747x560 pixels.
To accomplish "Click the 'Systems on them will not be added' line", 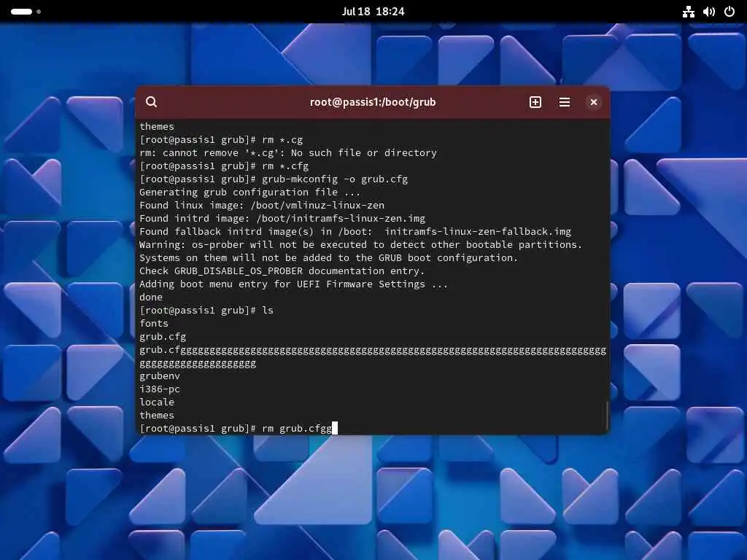I will pyautogui.click(x=328, y=257).
